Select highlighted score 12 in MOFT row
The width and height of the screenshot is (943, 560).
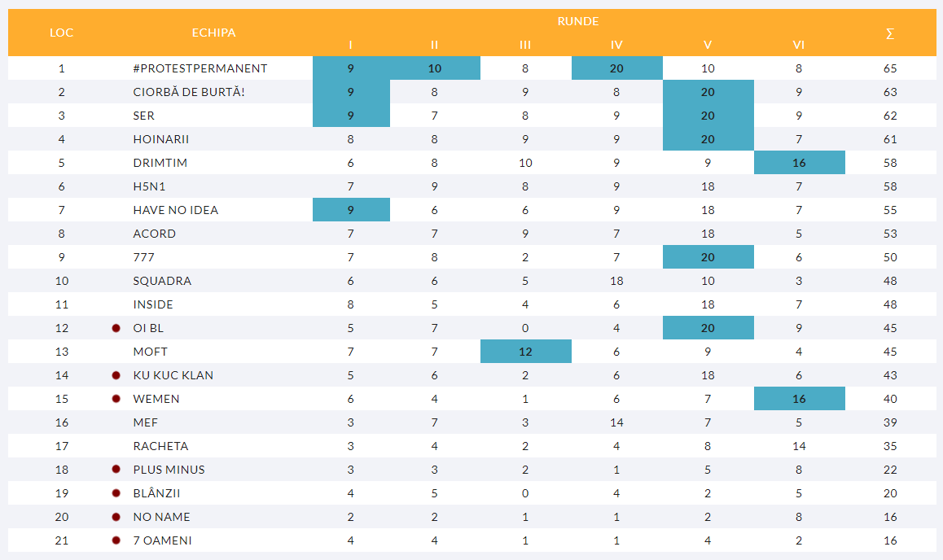[x=525, y=352]
